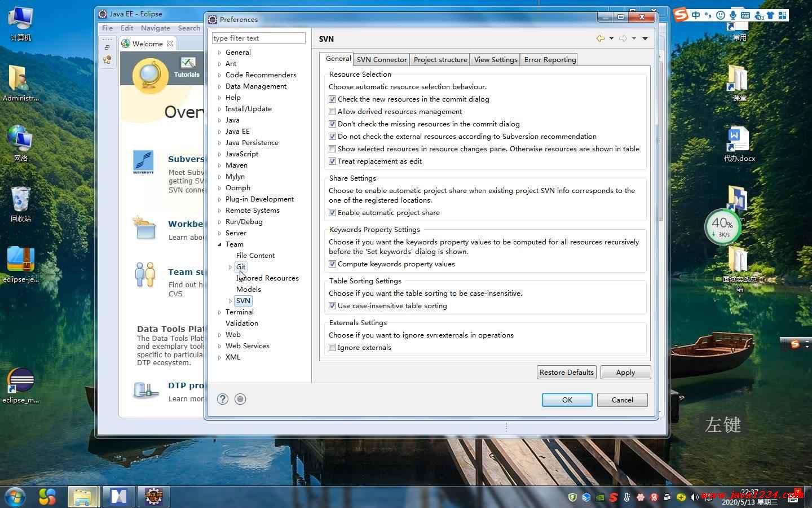Open the file explorer taskbar icon
The width and height of the screenshot is (812, 508).
[83, 497]
